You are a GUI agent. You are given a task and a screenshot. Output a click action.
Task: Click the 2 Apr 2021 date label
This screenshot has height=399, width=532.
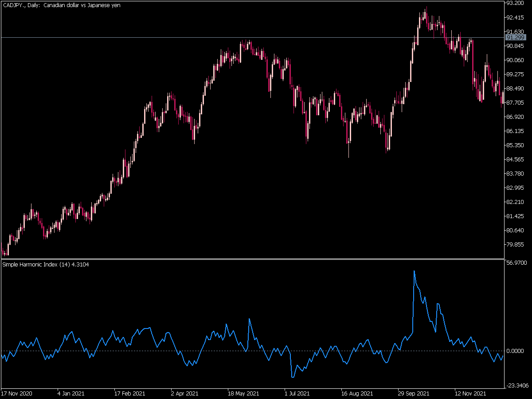pyautogui.click(x=184, y=393)
